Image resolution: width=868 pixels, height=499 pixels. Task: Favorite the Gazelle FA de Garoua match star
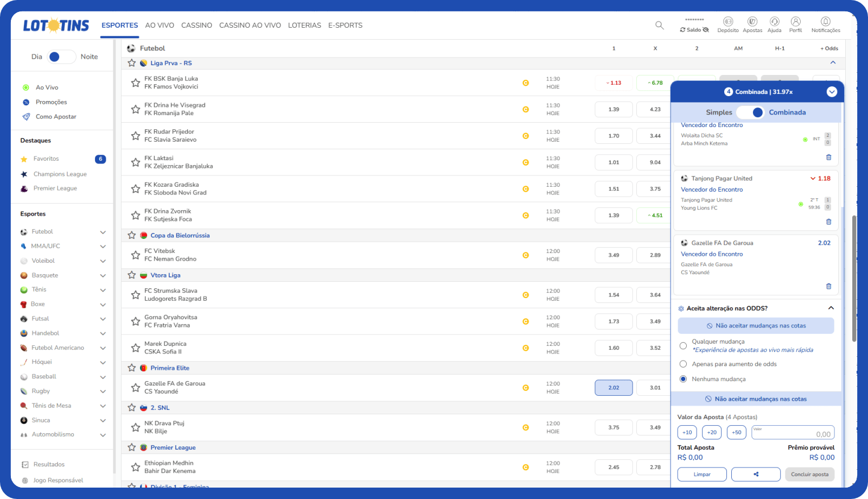click(x=136, y=388)
